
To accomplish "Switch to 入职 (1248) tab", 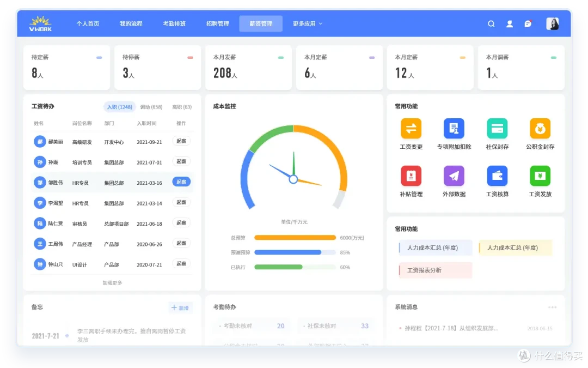I will pyautogui.click(x=120, y=107).
